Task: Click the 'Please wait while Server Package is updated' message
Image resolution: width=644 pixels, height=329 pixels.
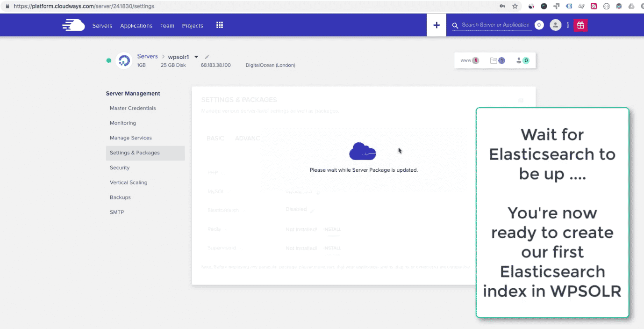Action: click(x=364, y=170)
